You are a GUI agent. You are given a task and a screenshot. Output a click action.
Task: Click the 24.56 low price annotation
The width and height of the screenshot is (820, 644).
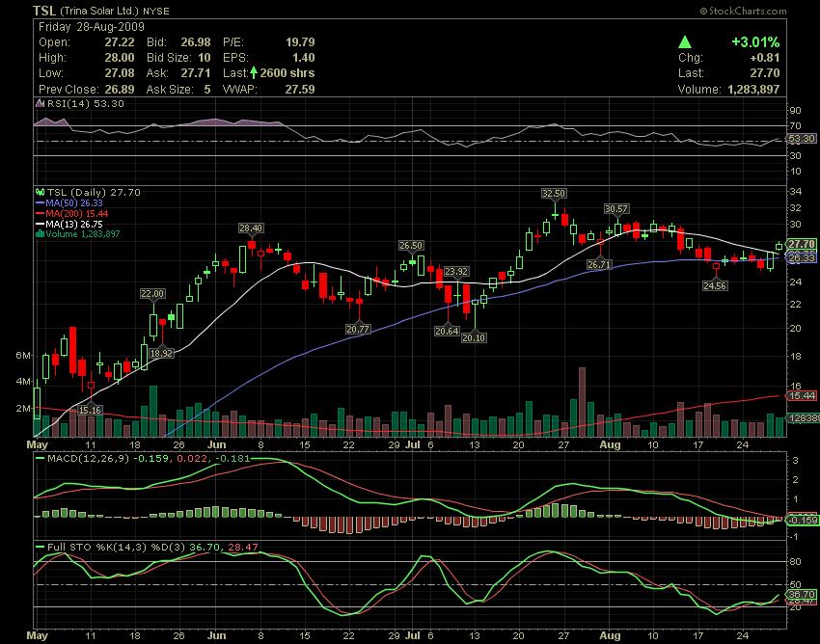coord(715,286)
